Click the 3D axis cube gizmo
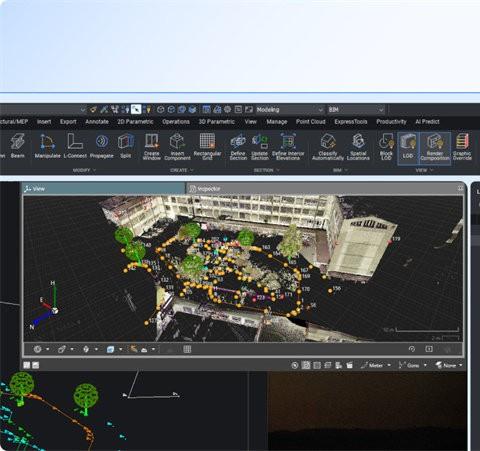Viewport: 480px width, 451px height. tap(55, 310)
